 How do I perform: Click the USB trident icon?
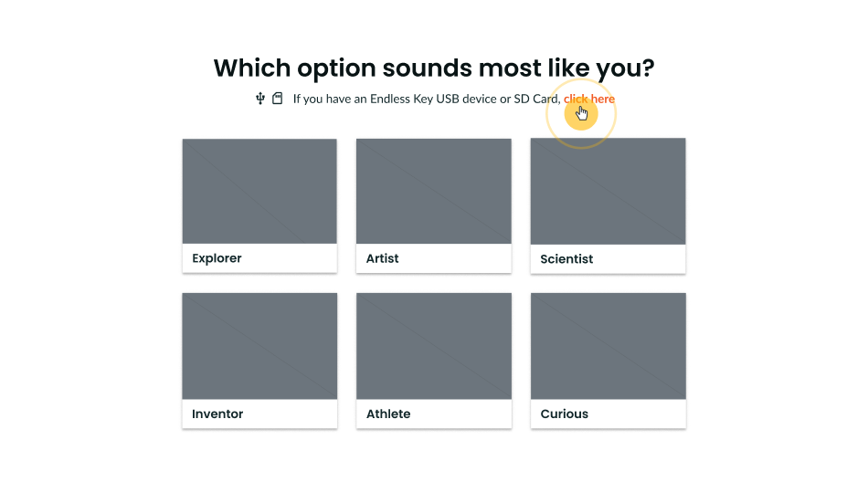click(260, 100)
